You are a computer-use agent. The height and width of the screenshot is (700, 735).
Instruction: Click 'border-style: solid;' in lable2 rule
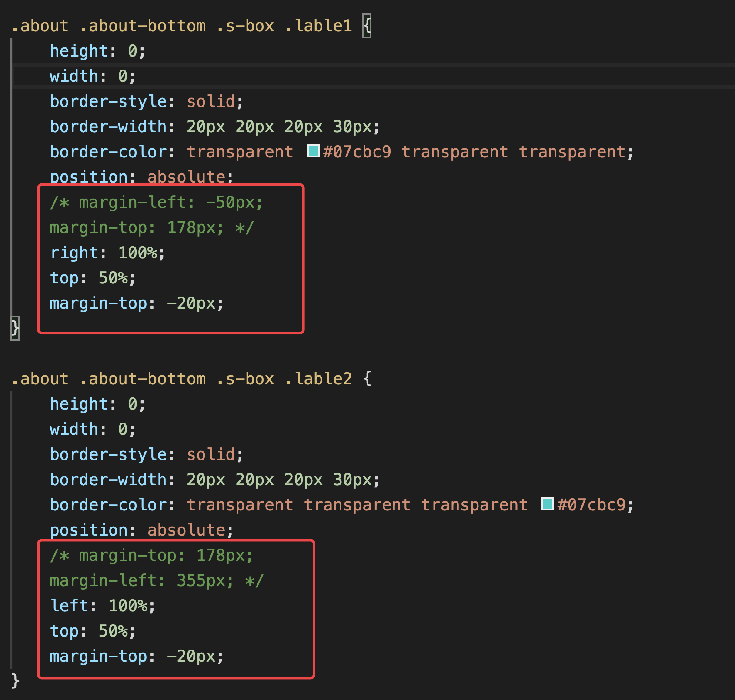(147, 454)
